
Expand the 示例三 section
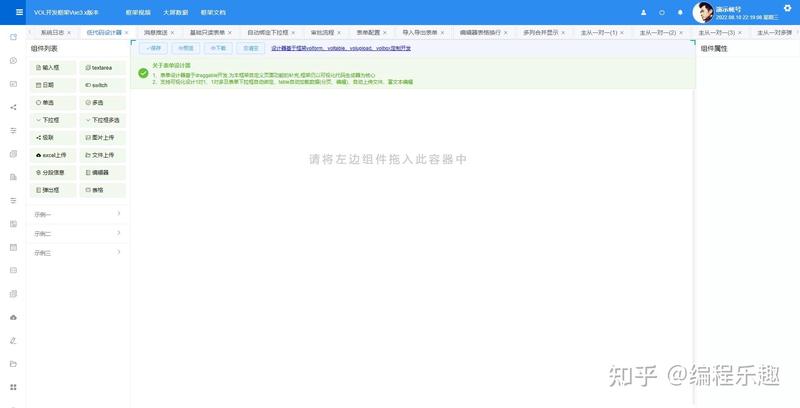78,252
